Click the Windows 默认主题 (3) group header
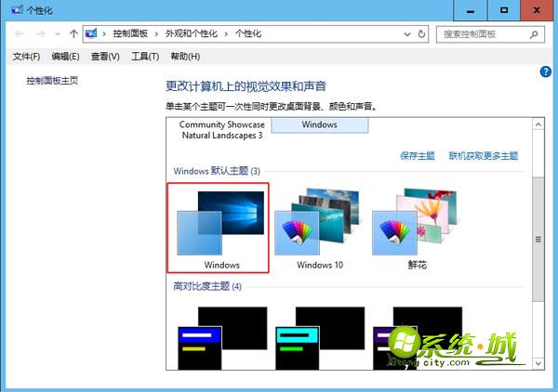The height and width of the screenshot is (392, 558). (217, 171)
